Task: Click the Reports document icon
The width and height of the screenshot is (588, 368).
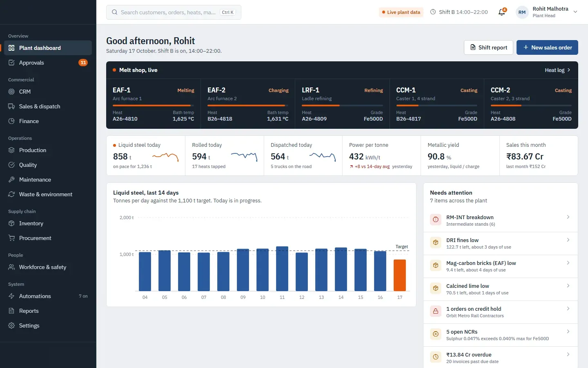Action: click(11, 311)
